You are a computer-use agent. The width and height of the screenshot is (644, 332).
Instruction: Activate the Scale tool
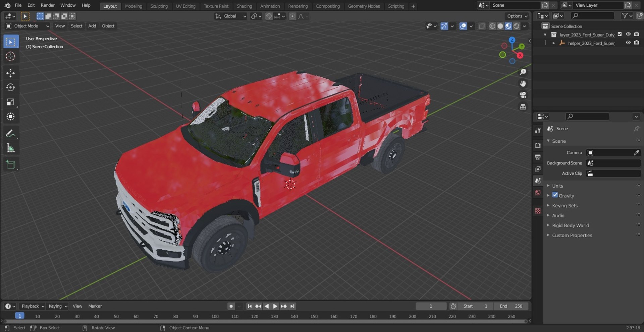(11, 102)
